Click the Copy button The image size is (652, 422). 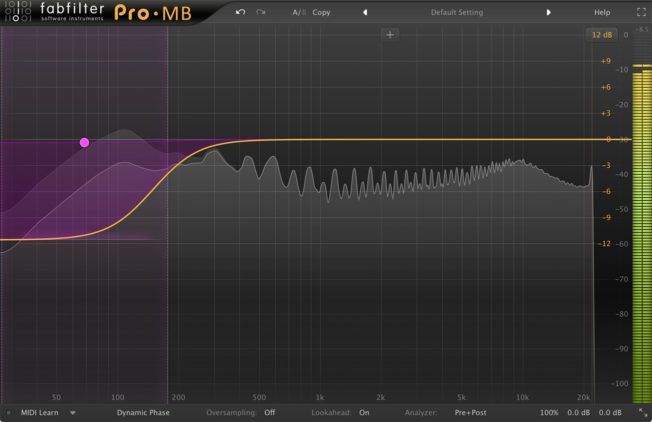click(321, 12)
